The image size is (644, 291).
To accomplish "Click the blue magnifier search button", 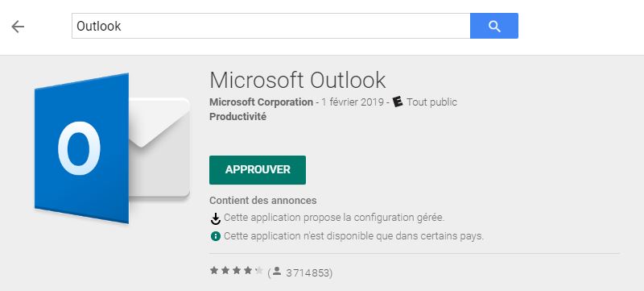I will coord(494,26).
